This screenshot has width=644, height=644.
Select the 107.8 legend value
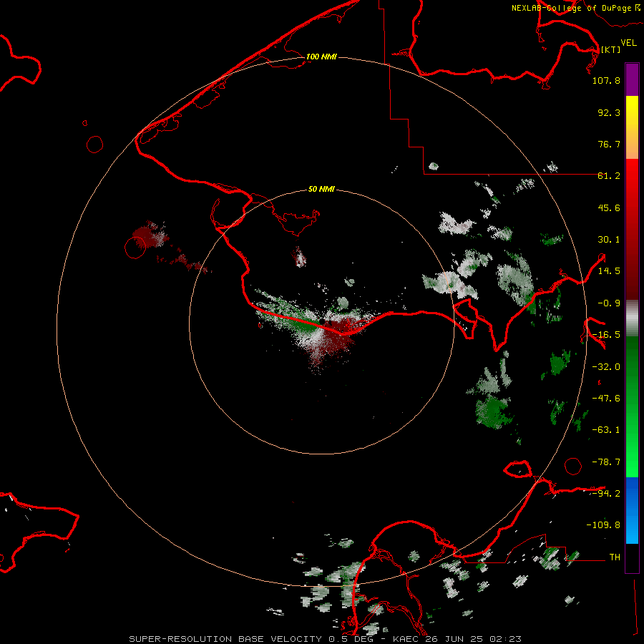(606, 80)
